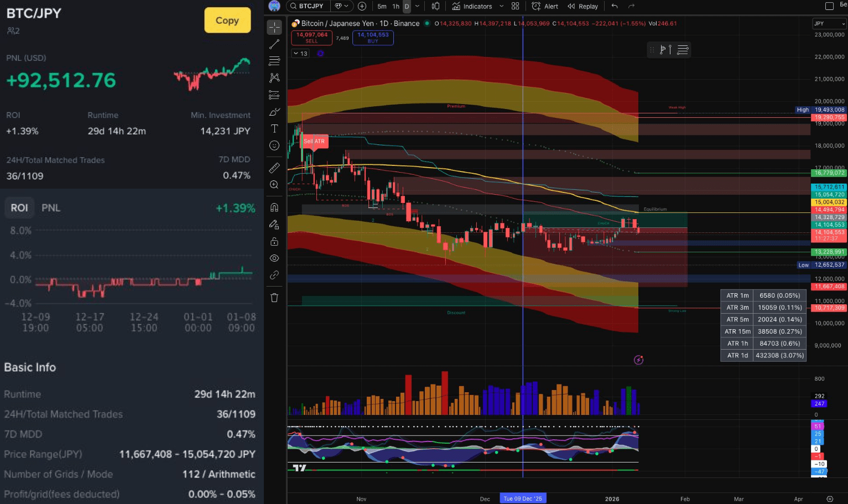The height and width of the screenshot is (504, 848).
Task: Select the trend line drawing tool
Action: tap(274, 44)
